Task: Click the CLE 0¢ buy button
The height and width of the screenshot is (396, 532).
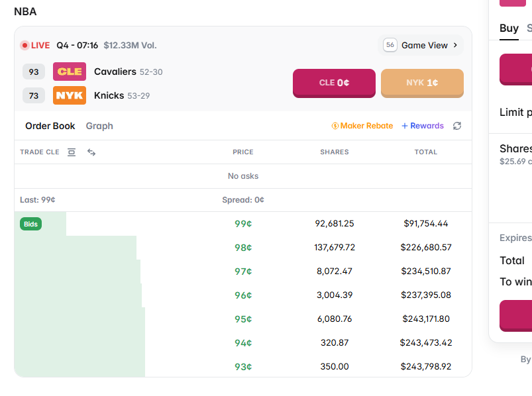Action: click(334, 83)
